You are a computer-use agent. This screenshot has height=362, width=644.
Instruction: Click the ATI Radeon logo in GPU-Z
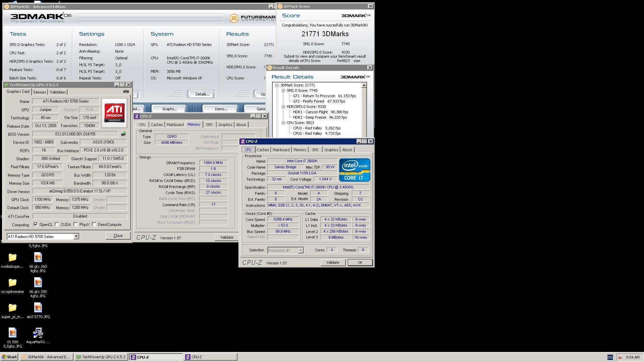click(114, 113)
